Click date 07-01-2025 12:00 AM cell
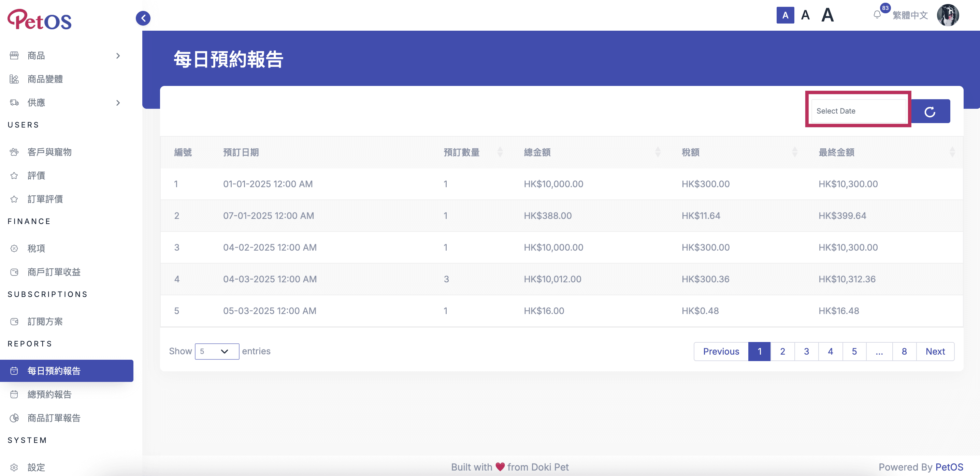980x476 pixels. click(269, 215)
